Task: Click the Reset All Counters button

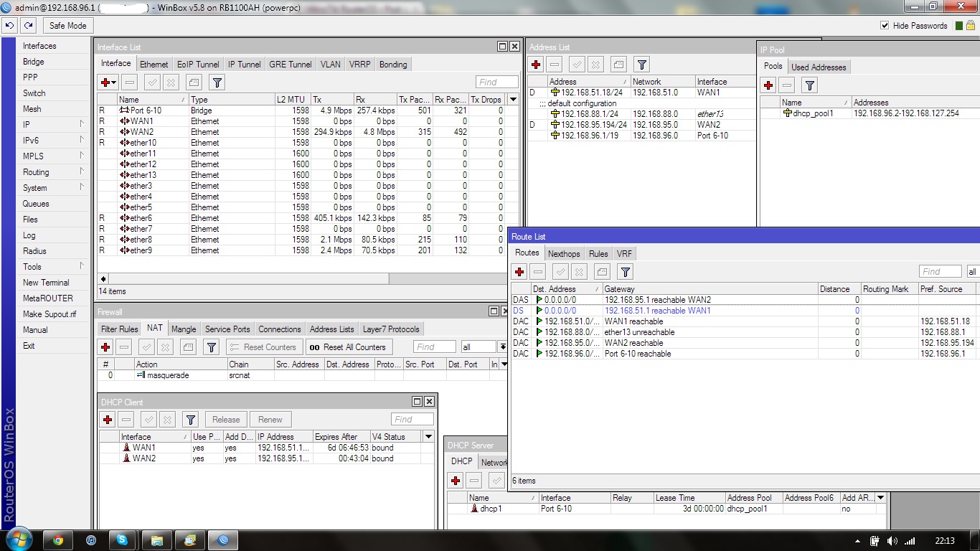Action: 349,347
